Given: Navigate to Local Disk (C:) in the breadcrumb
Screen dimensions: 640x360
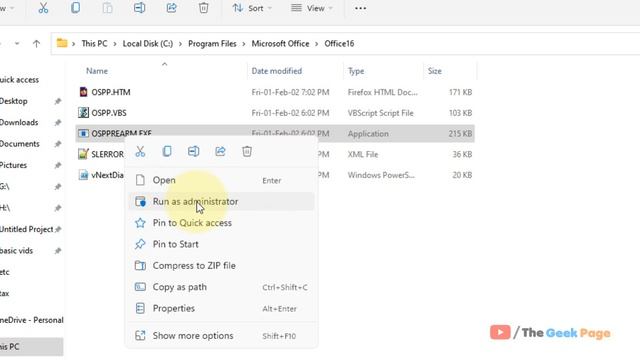Looking at the screenshot, I should pos(148,44).
